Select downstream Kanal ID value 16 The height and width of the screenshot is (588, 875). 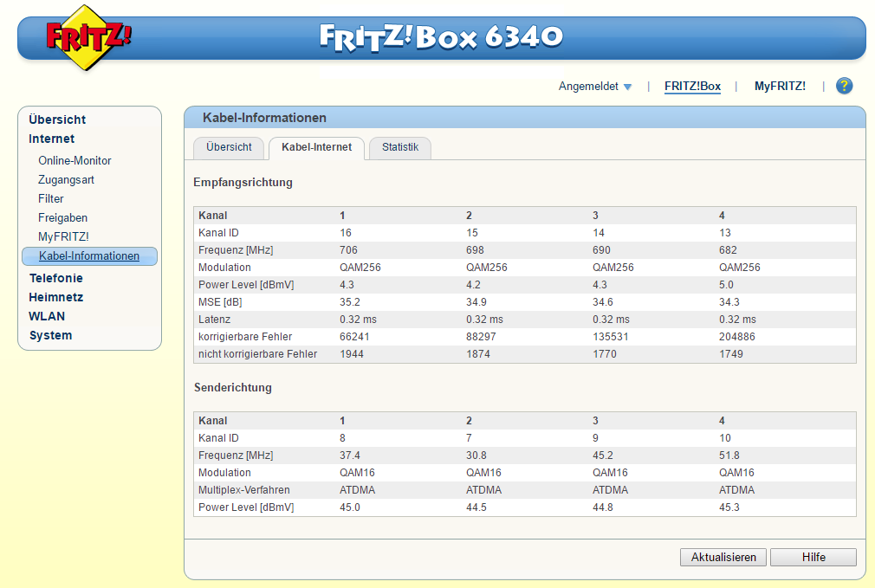click(x=346, y=233)
